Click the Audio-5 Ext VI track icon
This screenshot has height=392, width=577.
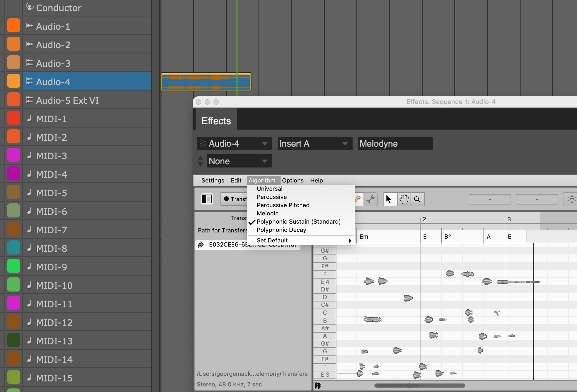[29, 100]
